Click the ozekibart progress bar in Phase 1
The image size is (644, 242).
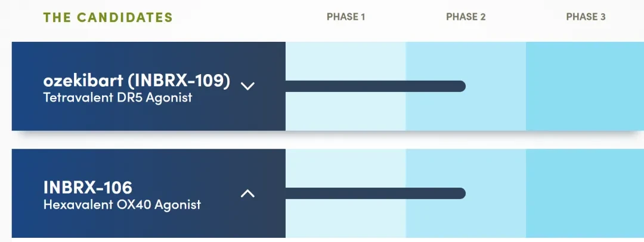(345, 86)
